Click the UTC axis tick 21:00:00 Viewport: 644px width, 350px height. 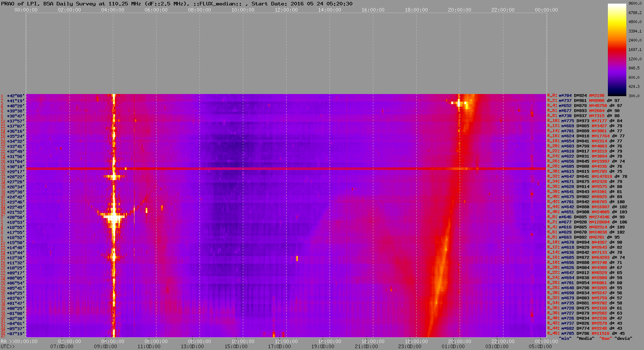(x=366, y=346)
